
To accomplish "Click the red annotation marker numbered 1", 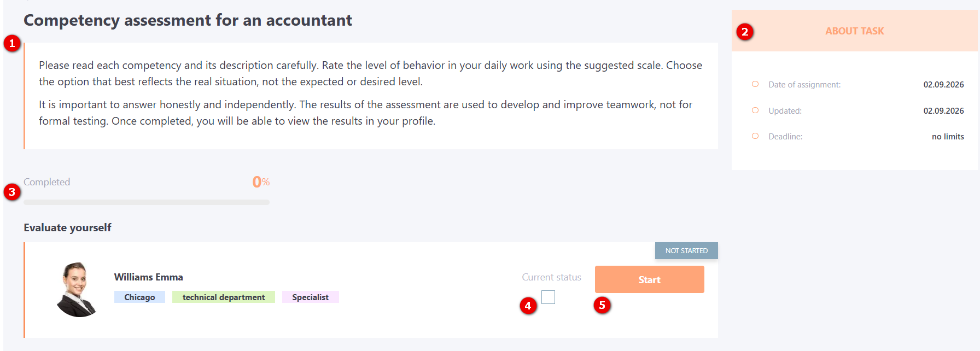I will [12, 43].
